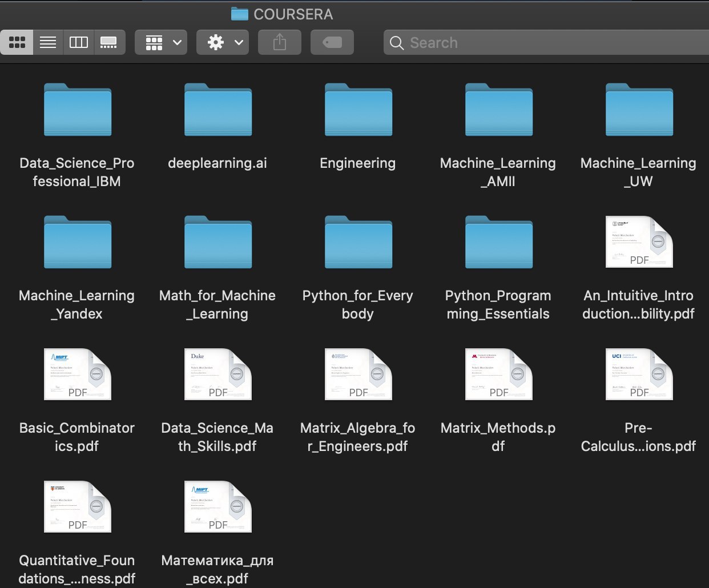Click the Python_Programming_Essentials name label
The height and width of the screenshot is (588, 709).
(x=498, y=305)
